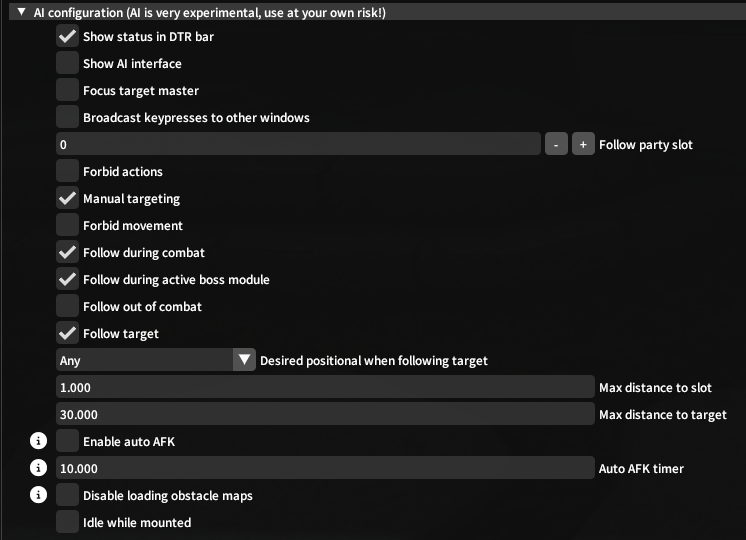Image resolution: width=746 pixels, height=540 pixels.
Task: Enable Show AI interface checkbox
Action: 67,64
